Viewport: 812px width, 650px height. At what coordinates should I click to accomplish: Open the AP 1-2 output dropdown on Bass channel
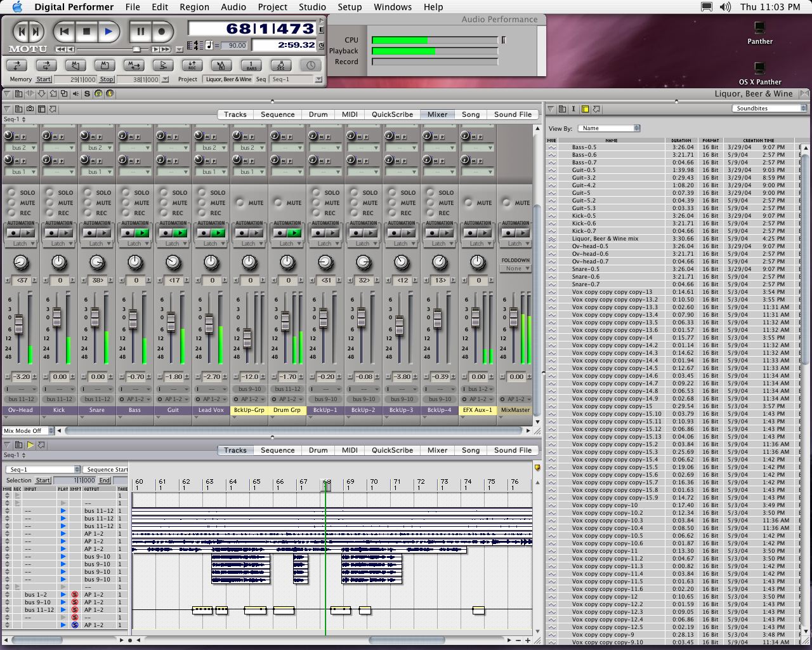pos(135,399)
